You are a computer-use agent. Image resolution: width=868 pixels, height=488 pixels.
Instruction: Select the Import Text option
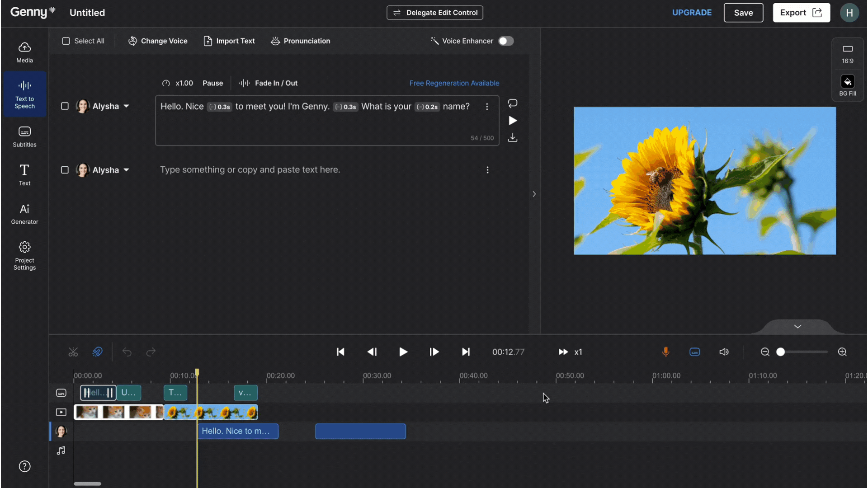pyautogui.click(x=229, y=41)
